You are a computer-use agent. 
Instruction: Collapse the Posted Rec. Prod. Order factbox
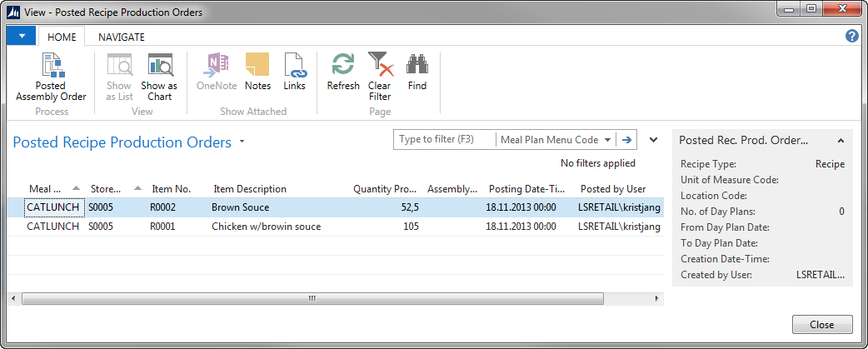(x=841, y=141)
